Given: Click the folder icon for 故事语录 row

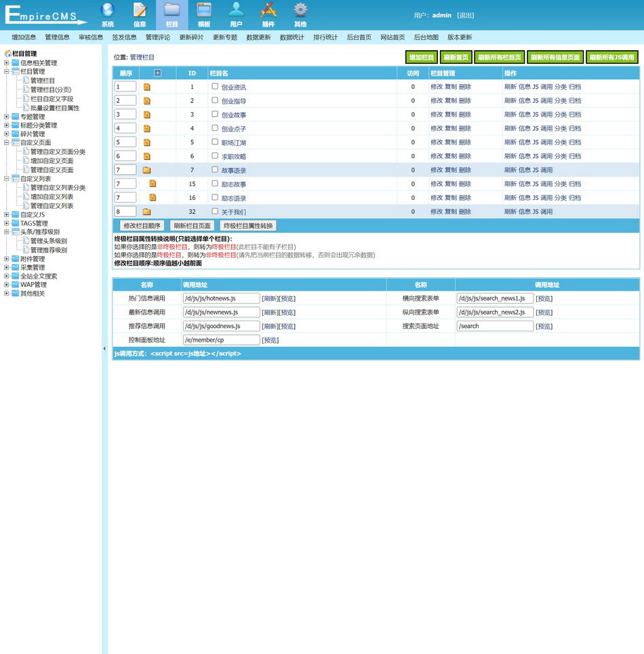Looking at the screenshot, I should click(x=147, y=170).
